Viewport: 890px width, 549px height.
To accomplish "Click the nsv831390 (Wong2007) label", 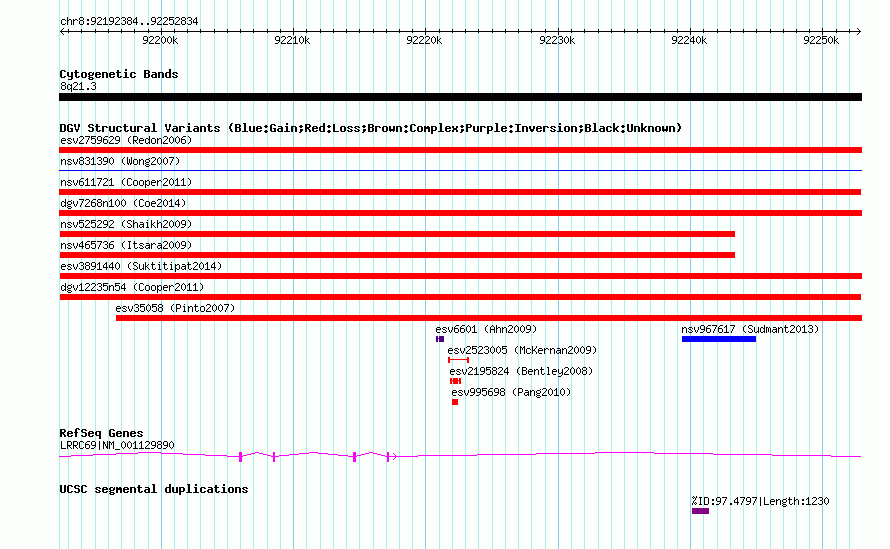I will 120,161.
